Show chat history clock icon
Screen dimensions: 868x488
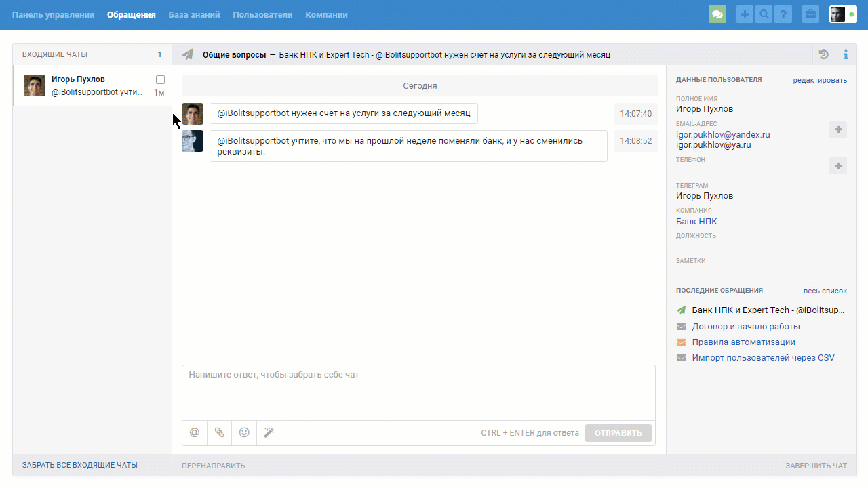[823, 55]
